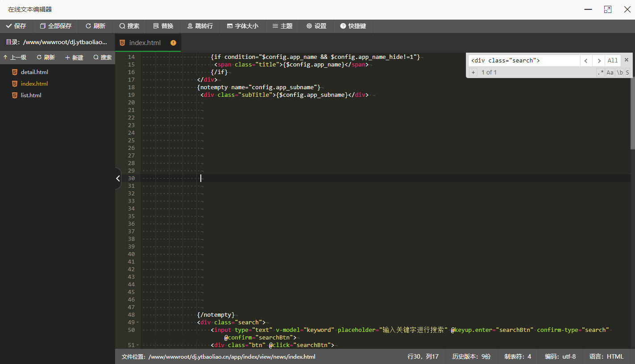Go up with 上一级 in file panel
Viewport: 635px width, 364px height.
tap(15, 57)
